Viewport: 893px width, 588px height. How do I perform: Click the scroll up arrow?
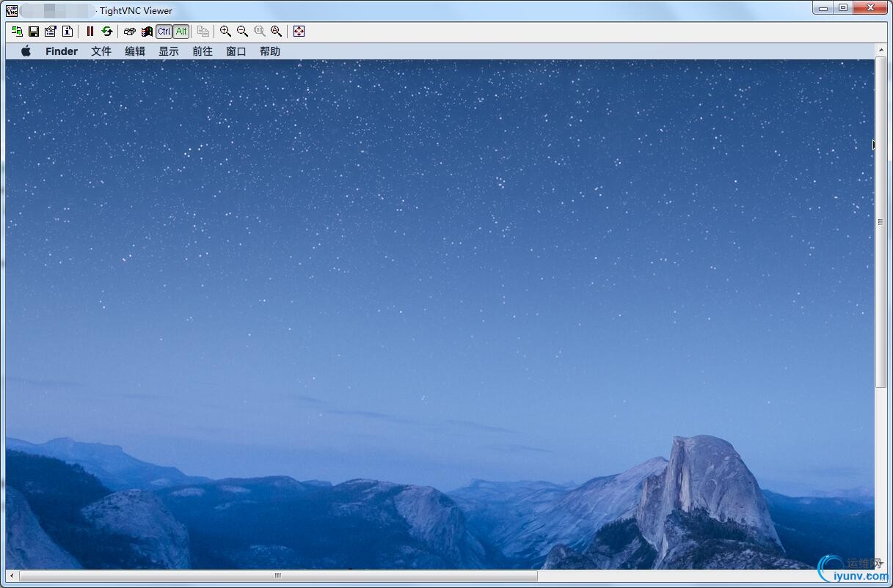click(881, 50)
